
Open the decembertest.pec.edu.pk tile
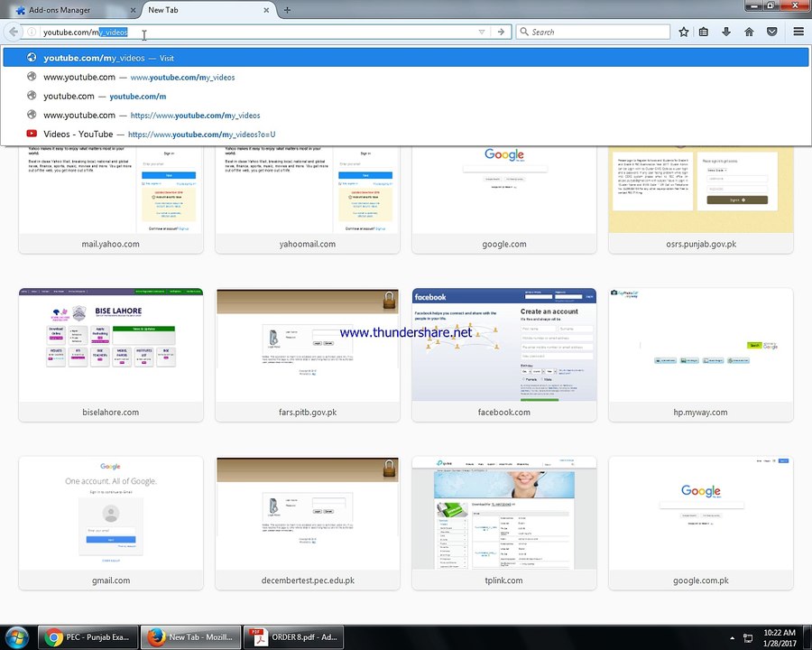pos(308,523)
